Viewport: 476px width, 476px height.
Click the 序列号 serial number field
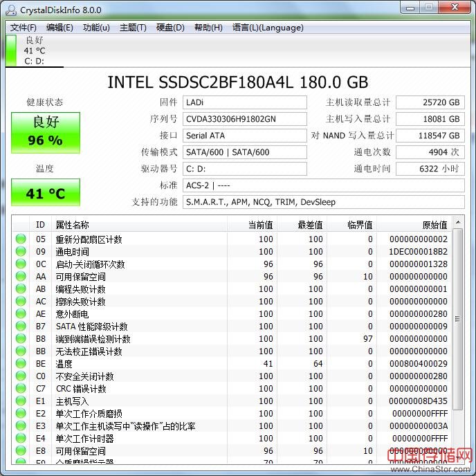click(244, 119)
